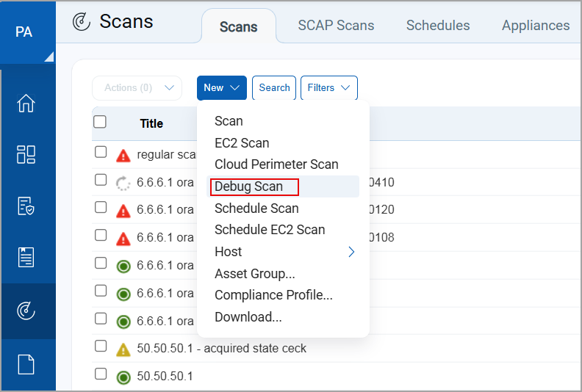
Task: Open the blank document sidebar icon
Action: (x=26, y=364)
